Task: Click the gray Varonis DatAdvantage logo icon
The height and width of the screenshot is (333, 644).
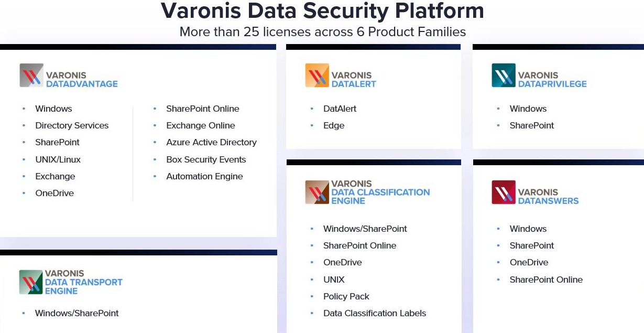Action: 31,75
